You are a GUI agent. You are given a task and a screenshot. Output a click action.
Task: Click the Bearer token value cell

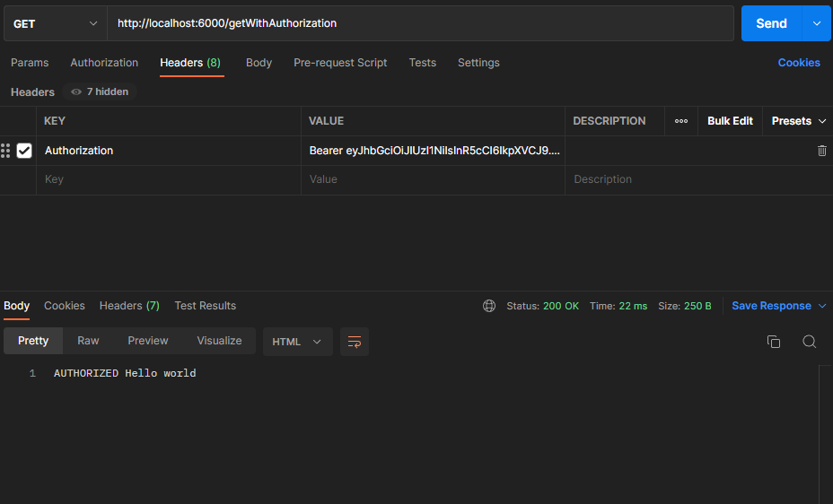[x=433, y=151]
